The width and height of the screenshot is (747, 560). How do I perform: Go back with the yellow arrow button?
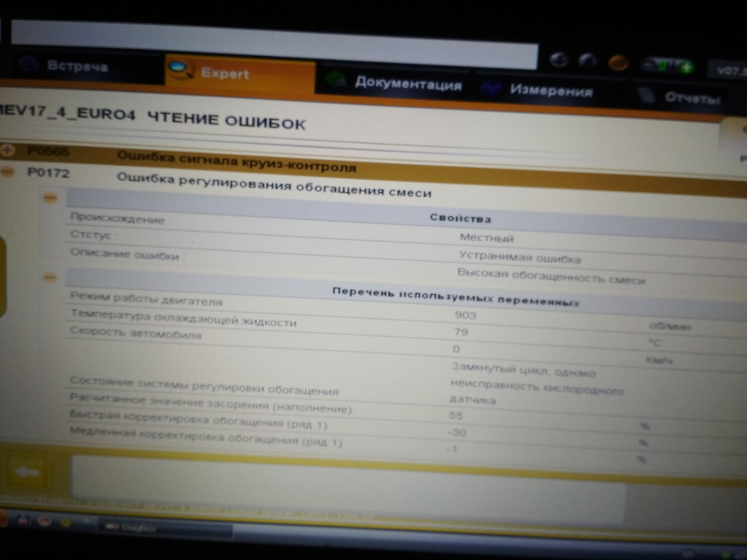point(27,472)
